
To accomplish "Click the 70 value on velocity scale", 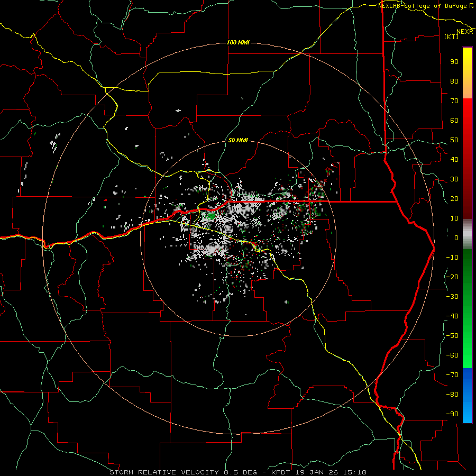I will 454,101.
